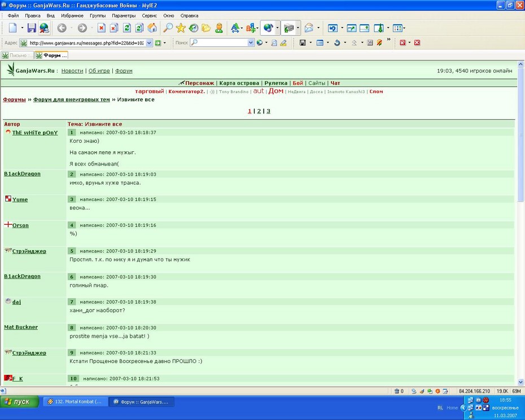525x420 pixels.
Task: Open the Search magnifier toolbar icon
Action: pos(168,28)
